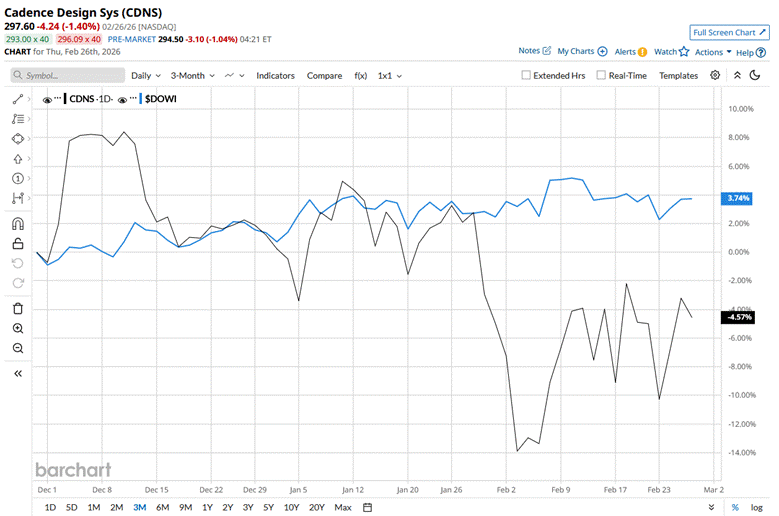Select the 6M range tab

(162, 508)
